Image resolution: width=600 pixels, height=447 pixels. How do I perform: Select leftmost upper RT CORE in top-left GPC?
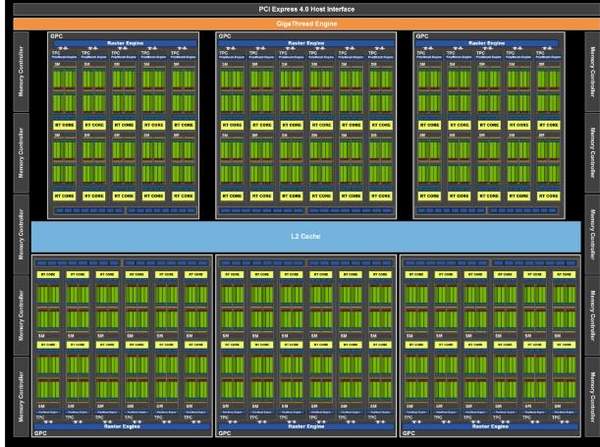tap(66, 123)
